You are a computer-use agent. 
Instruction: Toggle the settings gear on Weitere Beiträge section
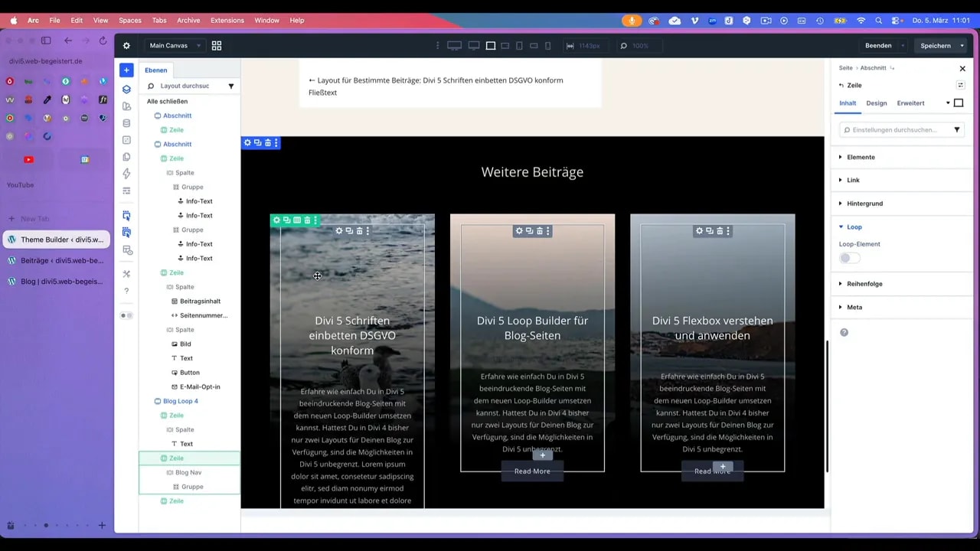(247, 142)
